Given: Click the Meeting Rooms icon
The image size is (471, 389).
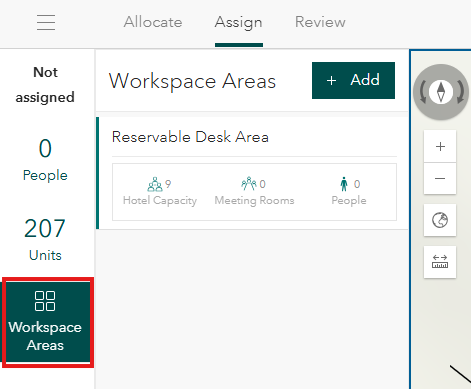Looking at the screenshot, I should point(249,184).
